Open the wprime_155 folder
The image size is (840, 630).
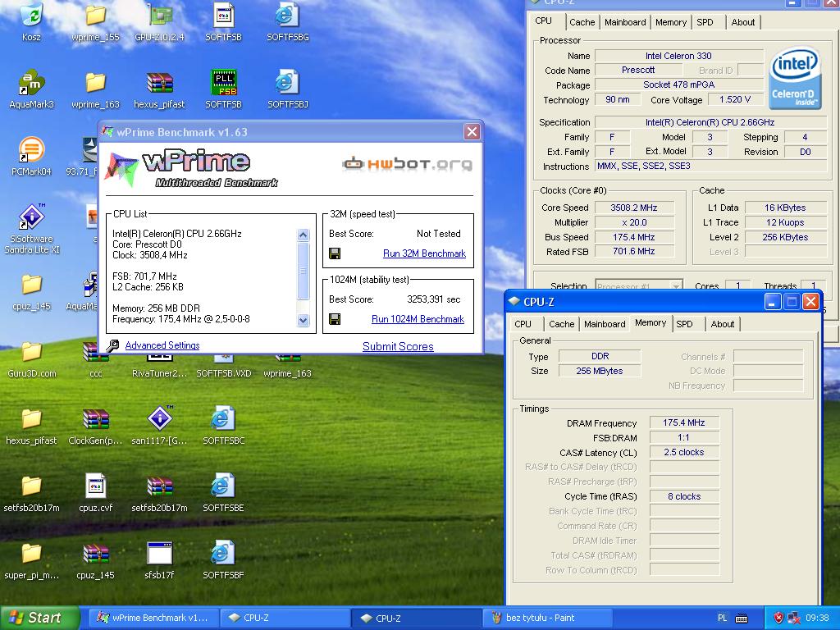point(95,16)
